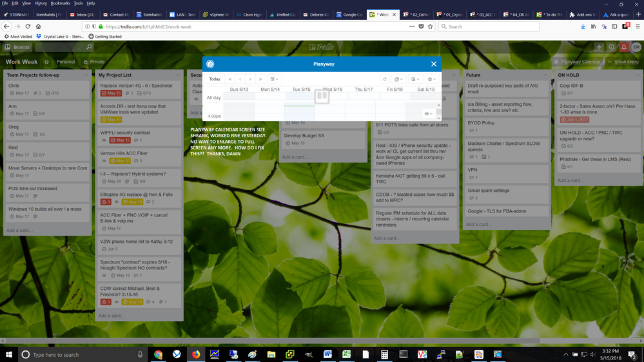Toggle Jun 1, 2017 due badge on 2-factor card
The image size is (644, 362).
(574, 119)
